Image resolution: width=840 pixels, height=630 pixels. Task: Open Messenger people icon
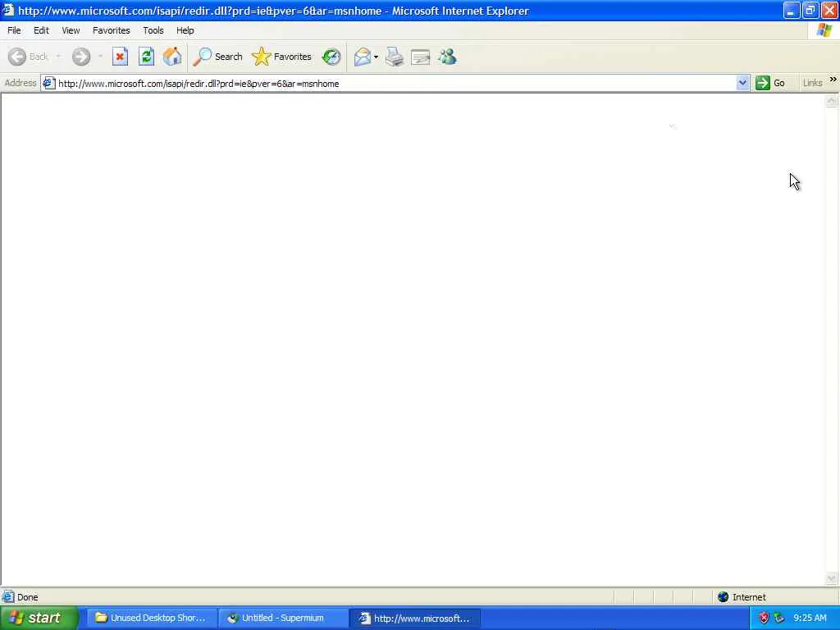[447, 57]
